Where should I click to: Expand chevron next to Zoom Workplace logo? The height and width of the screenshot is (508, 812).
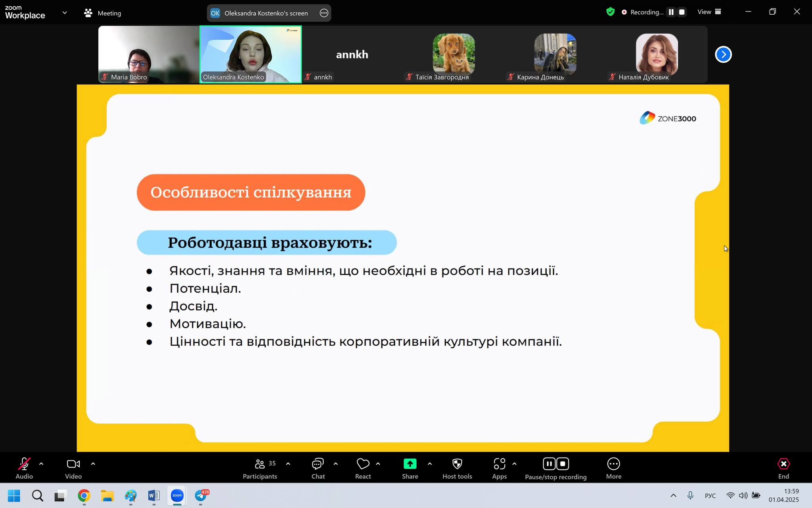[65, 13]
